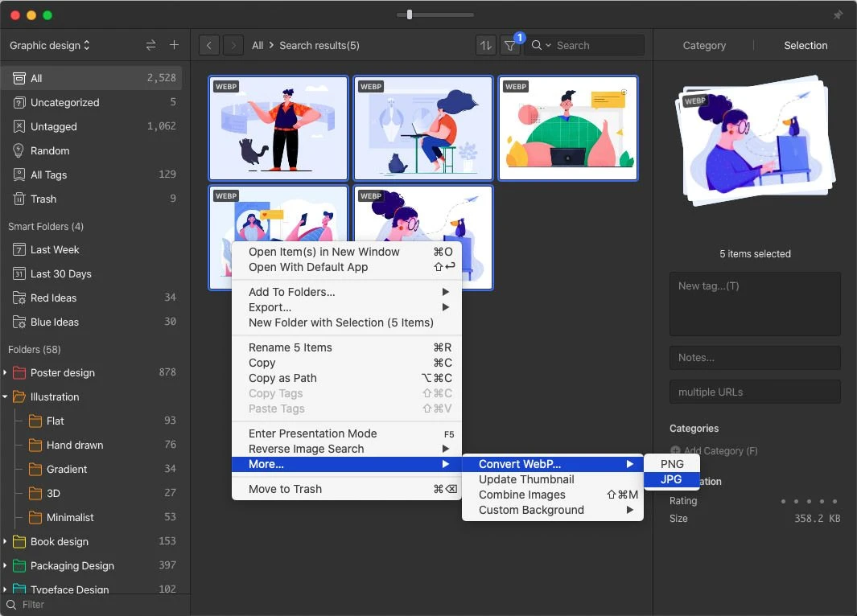Click Add Category (F) in the right panel

715,451
